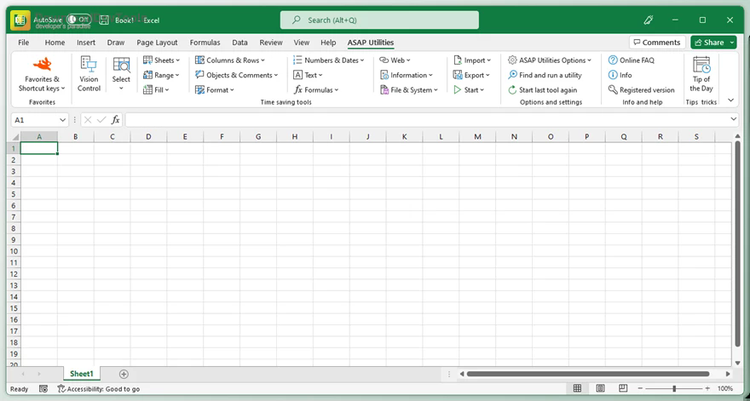Click the Insert Function fx icon
This screenshot has height=401, width=750.
(x=115, y=120)
